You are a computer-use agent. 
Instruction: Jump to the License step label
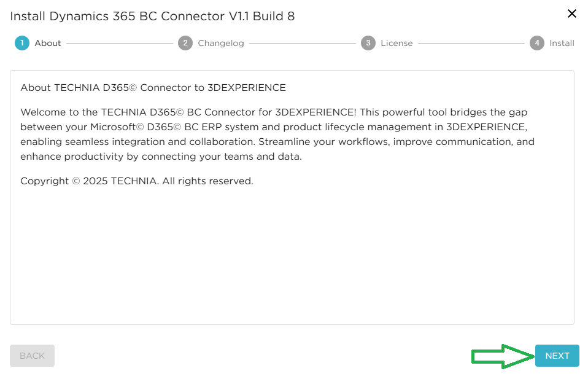point(397,43)
